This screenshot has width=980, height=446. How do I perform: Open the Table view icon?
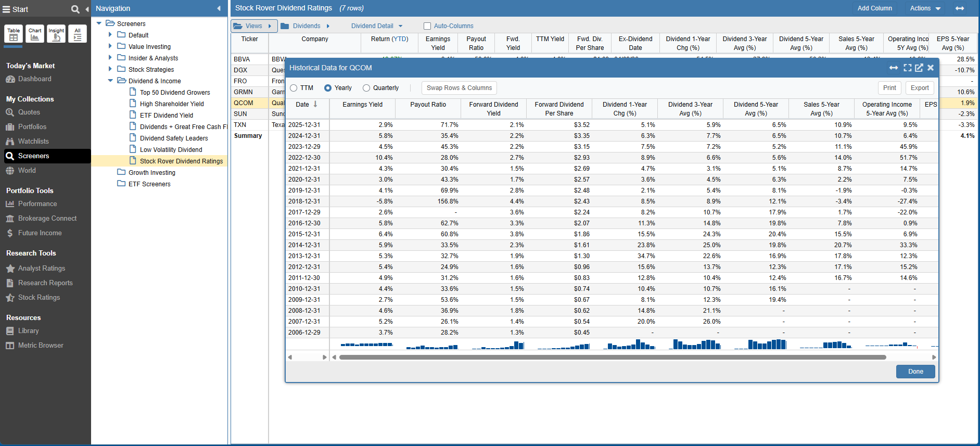(14, 34)
